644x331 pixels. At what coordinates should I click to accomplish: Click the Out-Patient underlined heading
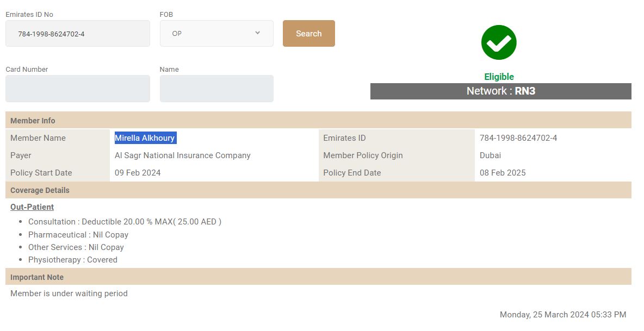[x=32, y=207]
